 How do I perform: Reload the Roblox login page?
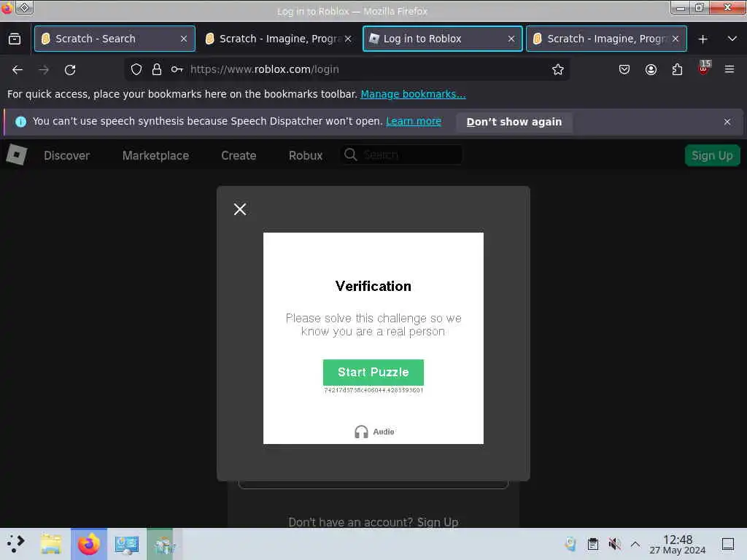tap(70, 70)
